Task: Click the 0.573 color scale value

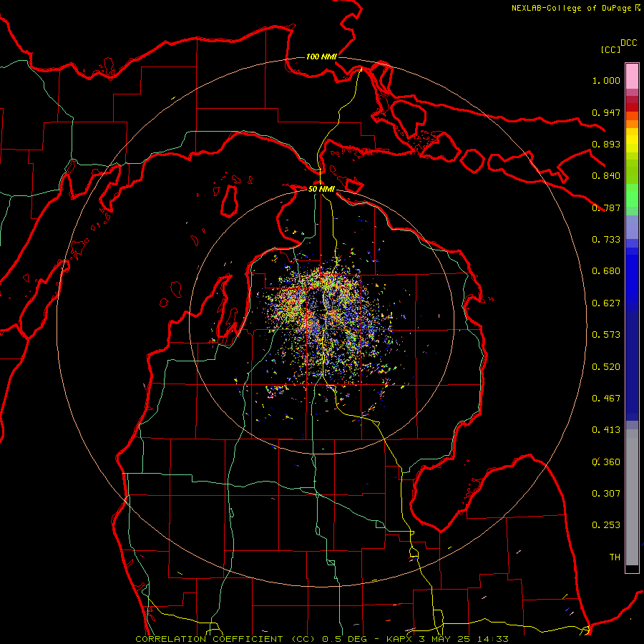Action: 606,335
